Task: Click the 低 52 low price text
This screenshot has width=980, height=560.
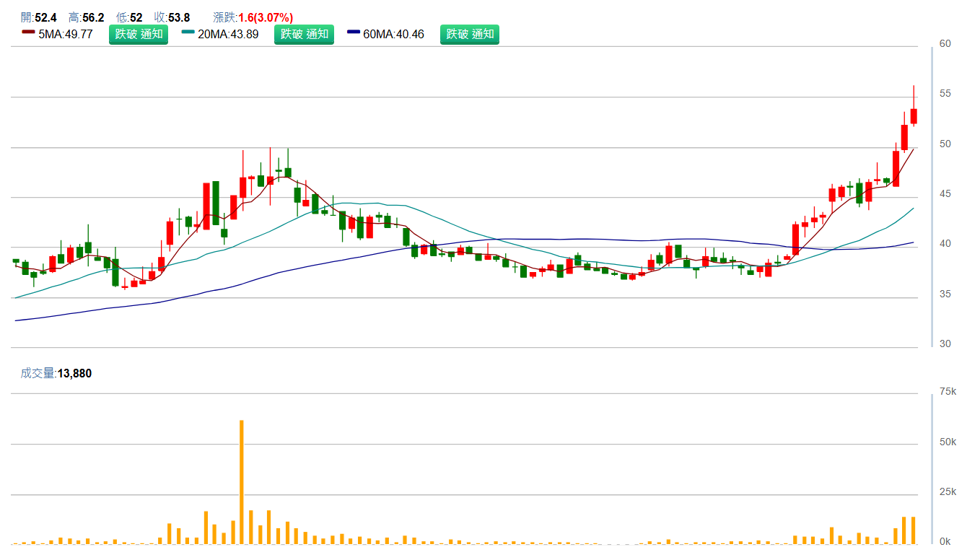Action: (129, 17)
